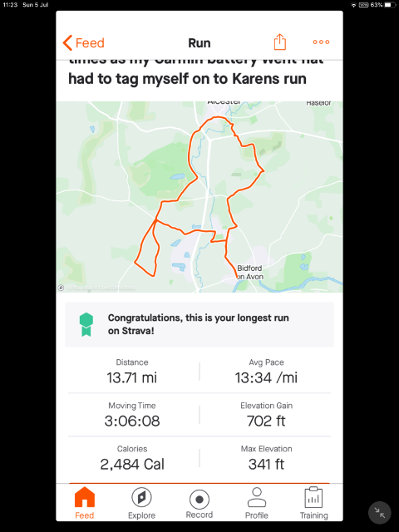399x532 pixels.
Task: Open the three-dot more options menu
Action: coord(321,42)
